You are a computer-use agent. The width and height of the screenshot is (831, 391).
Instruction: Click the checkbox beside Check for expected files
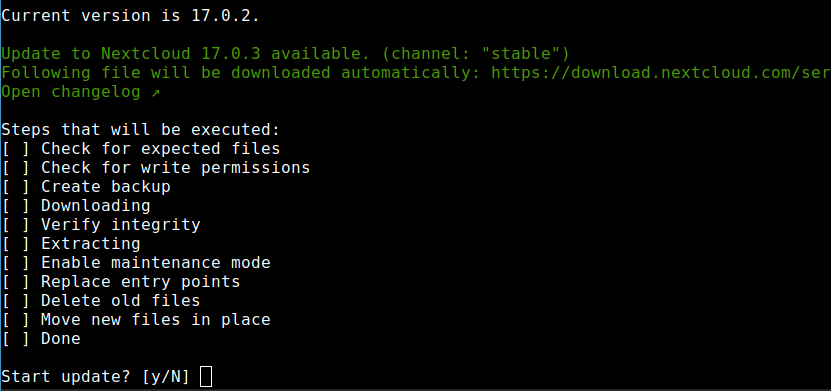15,148
